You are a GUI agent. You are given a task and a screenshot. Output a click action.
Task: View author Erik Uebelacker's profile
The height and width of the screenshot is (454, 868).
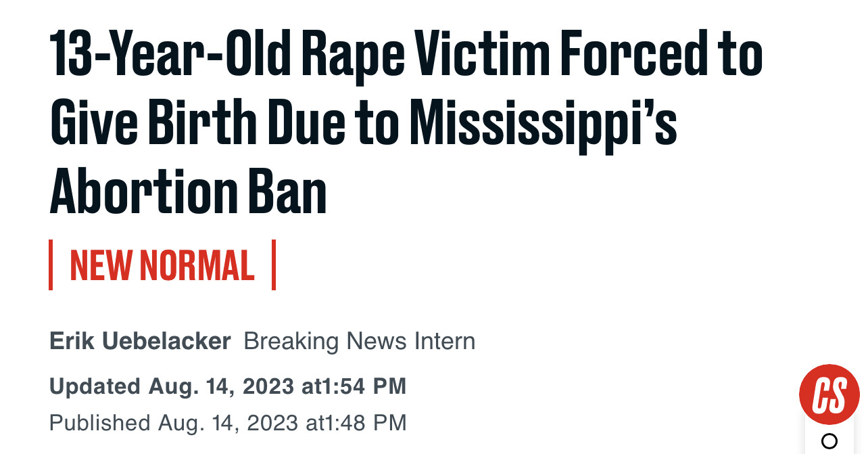pyautogui.click(x=141, y=341)
